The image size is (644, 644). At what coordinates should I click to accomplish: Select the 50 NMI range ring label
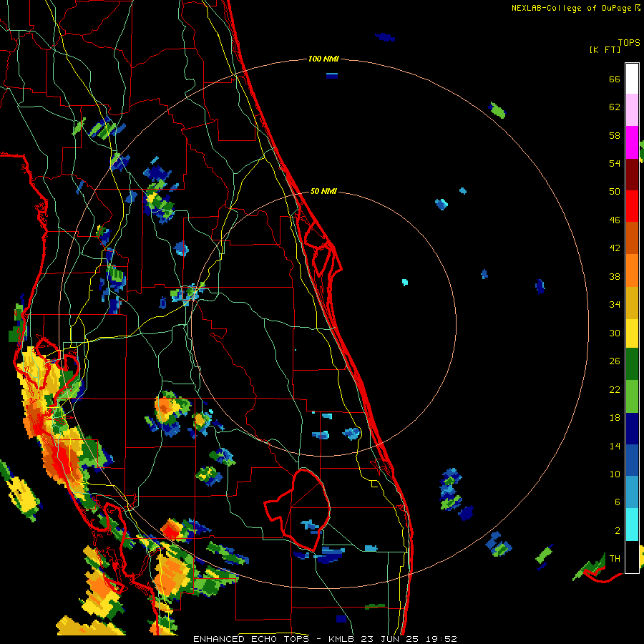(x=323, y=191)
